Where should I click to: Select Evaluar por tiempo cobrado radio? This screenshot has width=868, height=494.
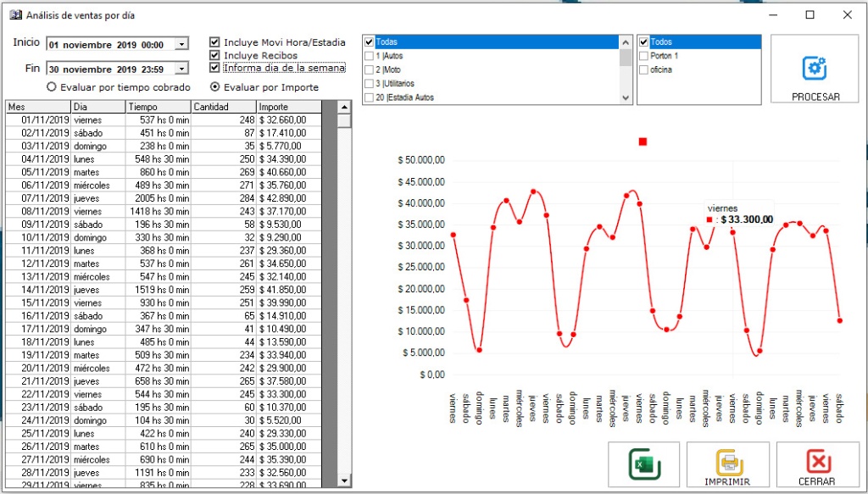(x=52, y=86)
